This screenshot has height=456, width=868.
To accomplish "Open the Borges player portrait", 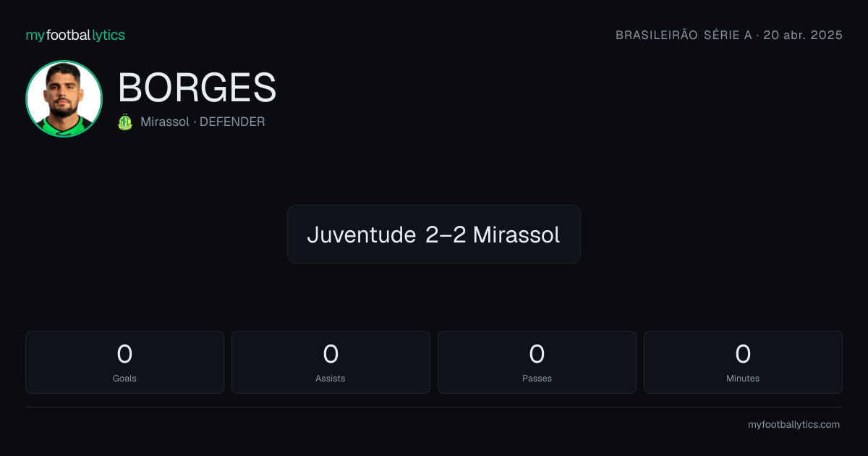I will click(x=64, y=98).
